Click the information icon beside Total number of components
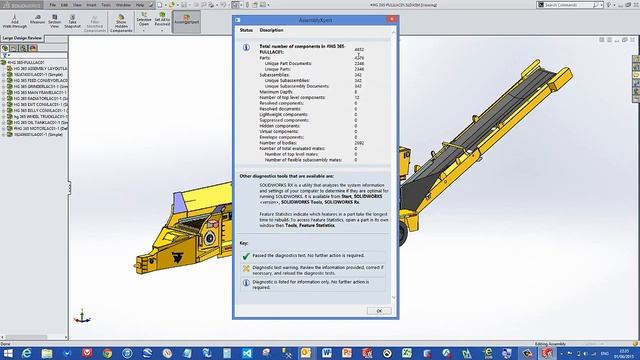This screenshot has height=360, width=640. (246, 47)
